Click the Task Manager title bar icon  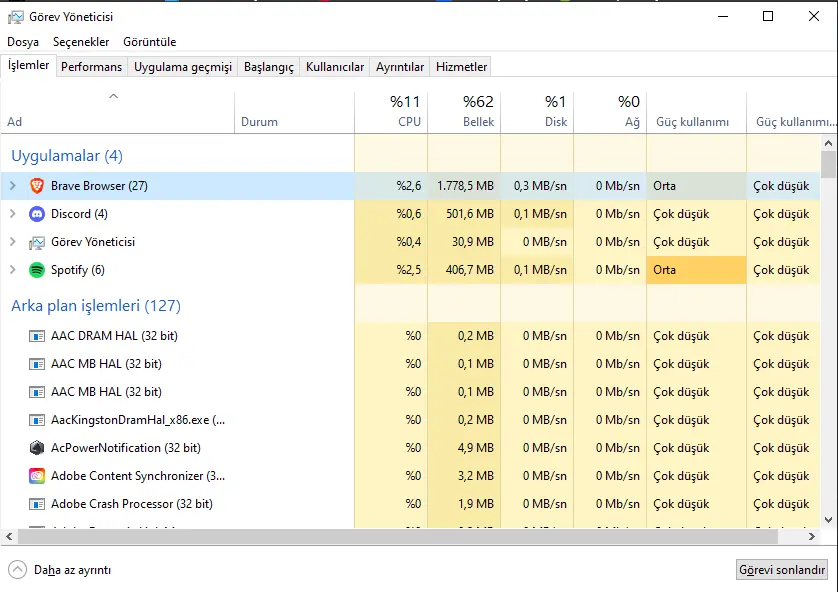point(15,17)
